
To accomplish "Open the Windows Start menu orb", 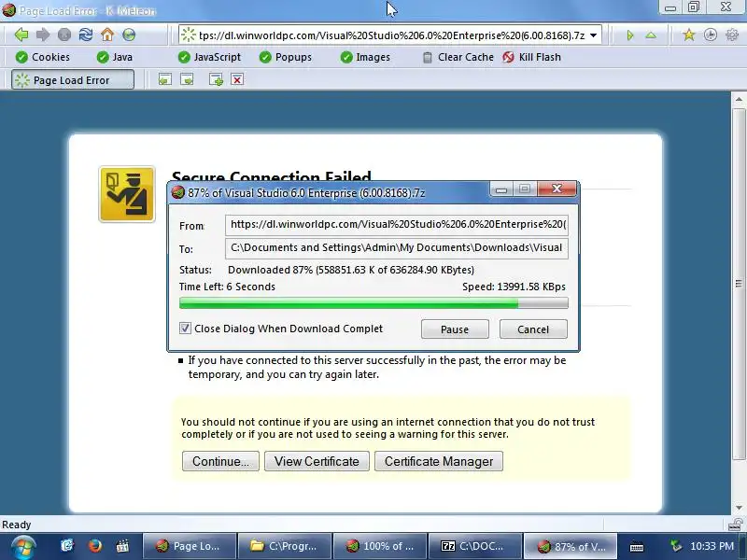I will coord(24,546).
